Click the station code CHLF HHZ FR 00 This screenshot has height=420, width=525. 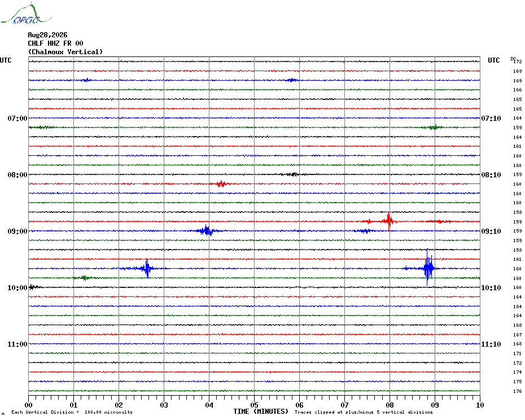[55, 43]
